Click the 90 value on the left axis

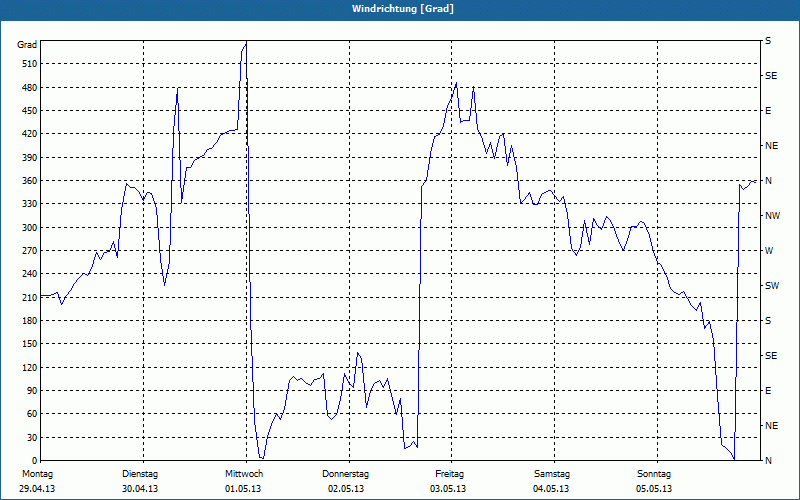(32, 391)
